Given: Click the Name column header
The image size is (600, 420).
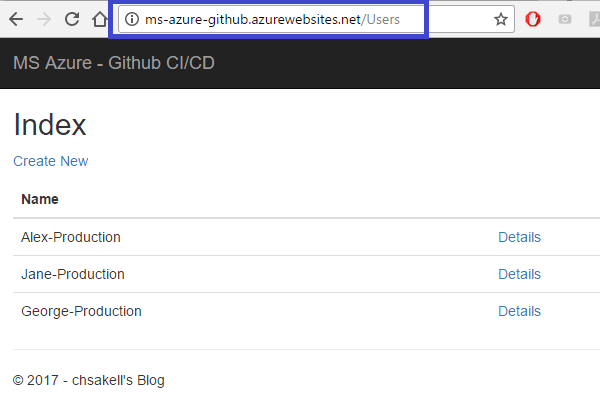Looking at the screenshot, I should tap(40, 199).
